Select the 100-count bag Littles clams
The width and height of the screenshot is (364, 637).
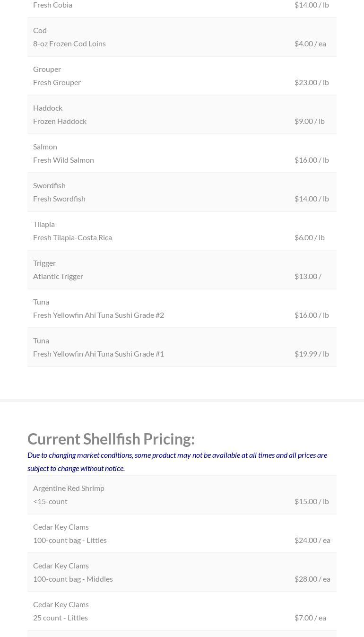tap(70, 540)
